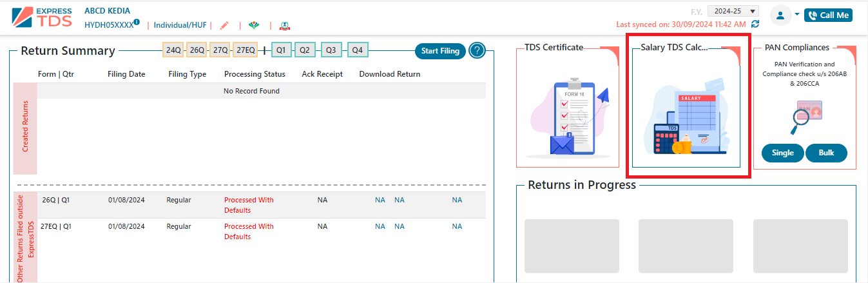This screenshot has height=283, width=868.
Task: Click the Form | Qtr column header
Action: (x=57, y=74)
